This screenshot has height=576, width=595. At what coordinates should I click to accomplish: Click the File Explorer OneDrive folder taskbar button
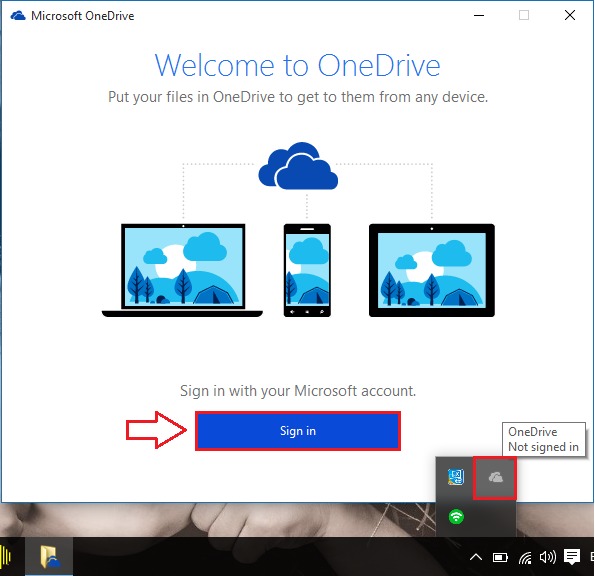coord(49,557)
